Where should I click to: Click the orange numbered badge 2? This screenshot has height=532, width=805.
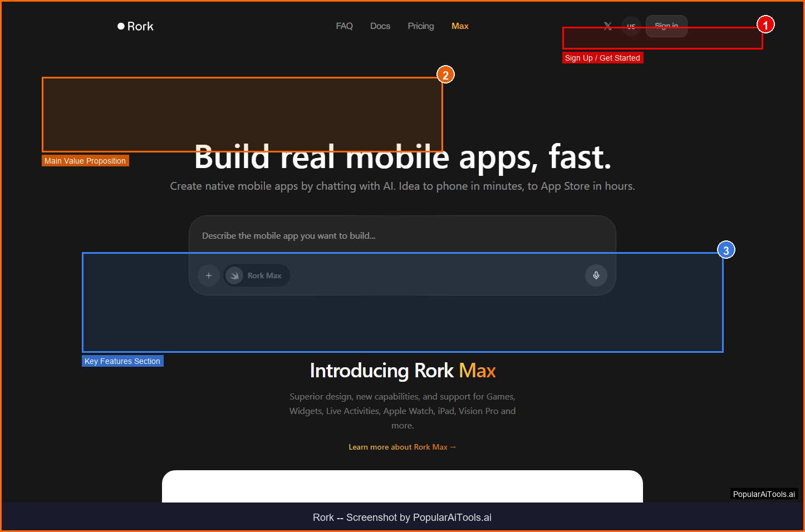[445, 75]
